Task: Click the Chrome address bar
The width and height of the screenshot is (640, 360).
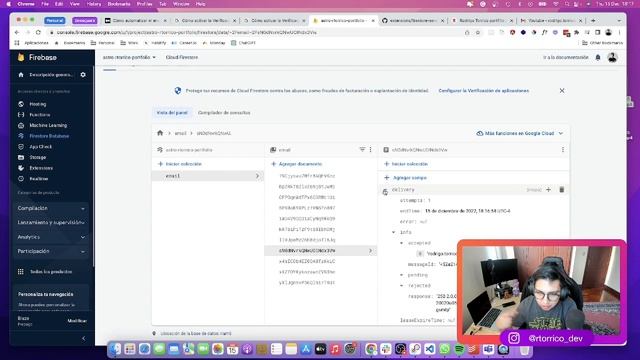Action: (257, 32)
